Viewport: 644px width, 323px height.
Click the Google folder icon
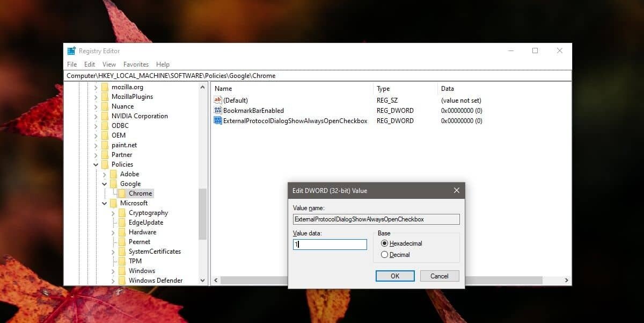tap(114, 184)
